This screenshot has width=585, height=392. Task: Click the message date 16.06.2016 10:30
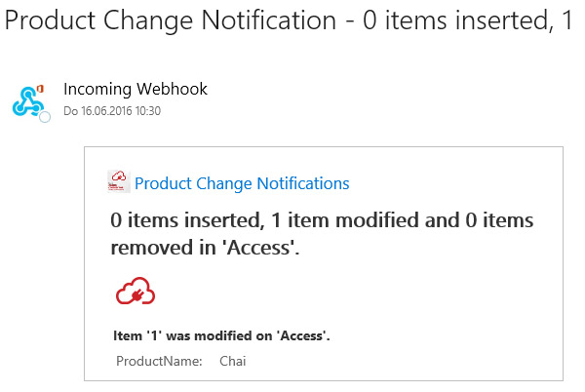pos(112,111)
